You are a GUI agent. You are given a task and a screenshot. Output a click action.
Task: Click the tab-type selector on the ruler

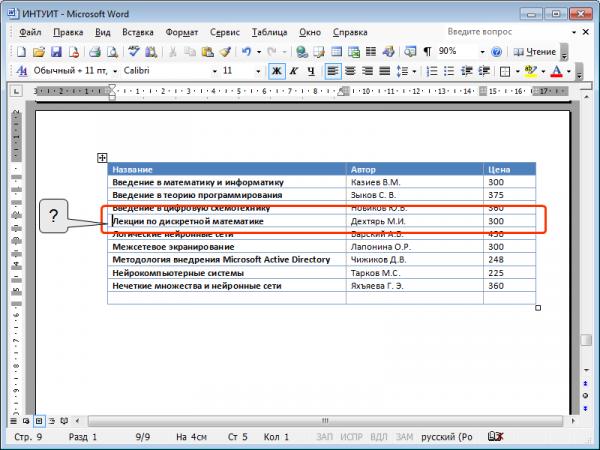(16, 91)
